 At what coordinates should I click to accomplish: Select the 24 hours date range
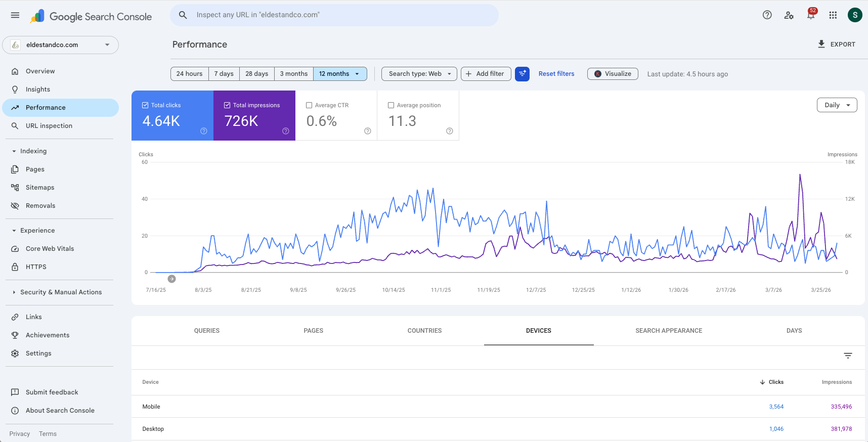click(190, 74)
